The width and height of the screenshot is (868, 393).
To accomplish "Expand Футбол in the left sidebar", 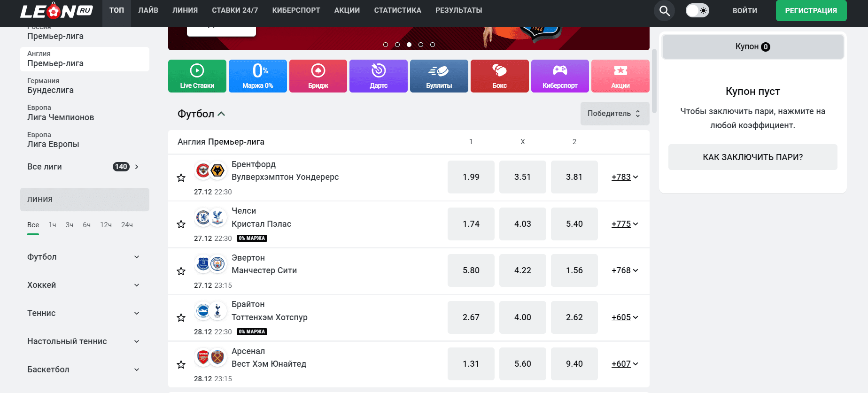I will (x=84, y=257).
